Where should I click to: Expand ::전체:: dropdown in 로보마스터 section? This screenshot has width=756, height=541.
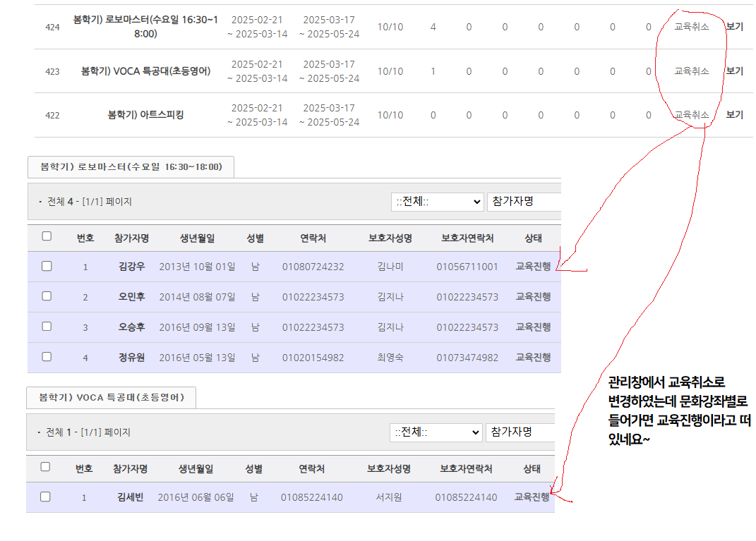[437, 202]
